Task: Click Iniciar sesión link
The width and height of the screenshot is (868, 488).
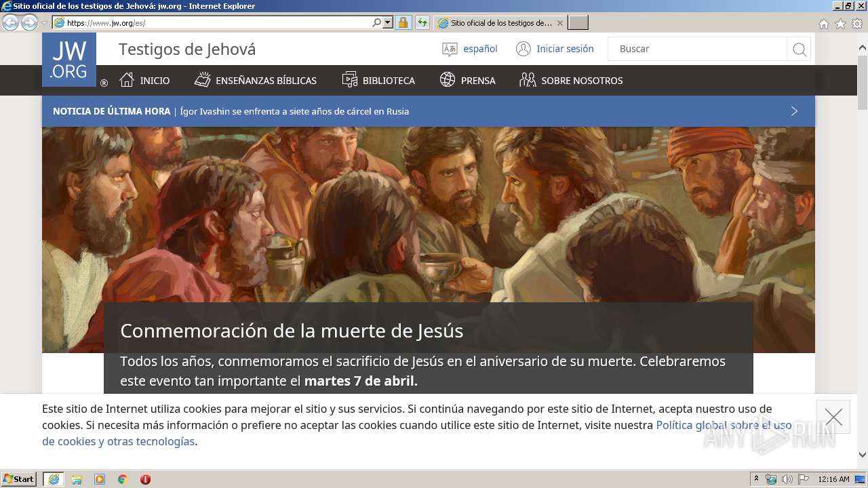Action: tap(565, 49)
